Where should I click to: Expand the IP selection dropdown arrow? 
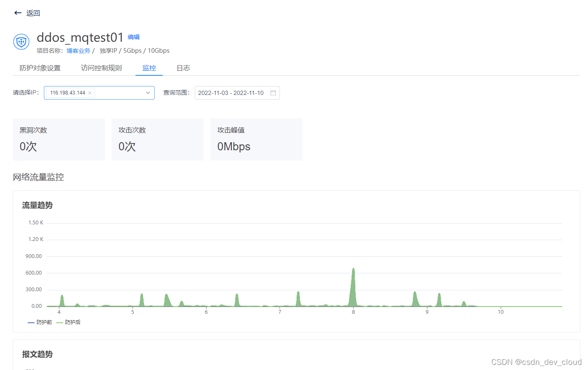[148, 92]
